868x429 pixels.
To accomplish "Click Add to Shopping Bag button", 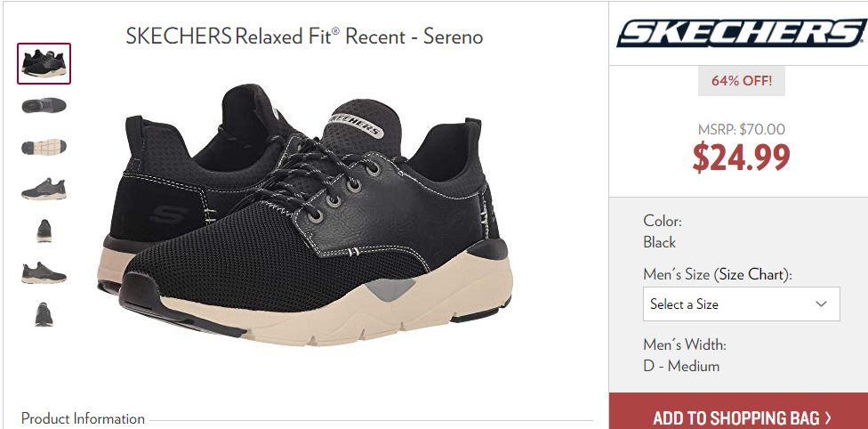I will [738, 413].
